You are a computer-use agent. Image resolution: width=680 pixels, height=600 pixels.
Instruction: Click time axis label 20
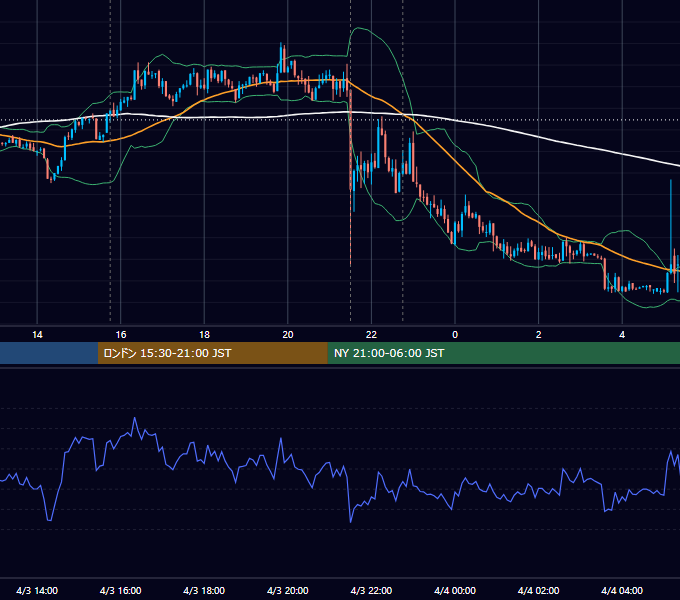pyautogui.click(x=288, y=335)
